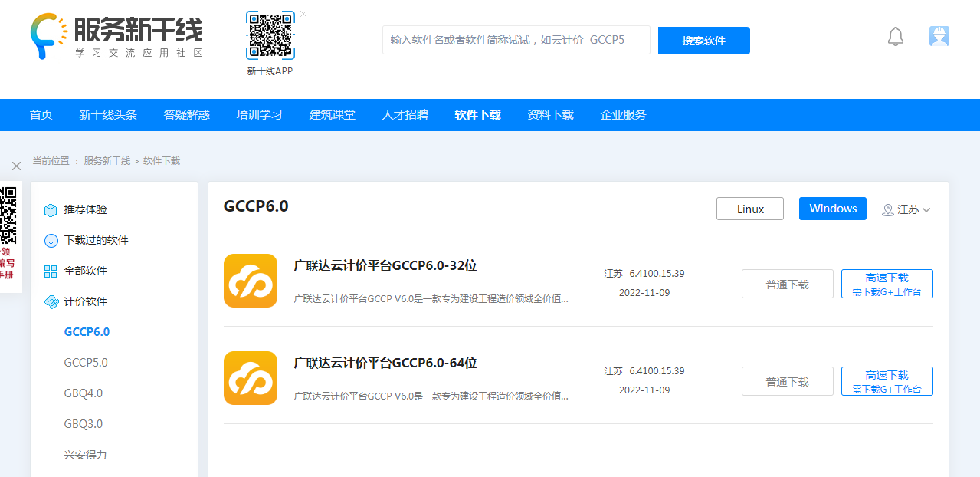Open 下载过的软件 in sidebar

point(97,240)
